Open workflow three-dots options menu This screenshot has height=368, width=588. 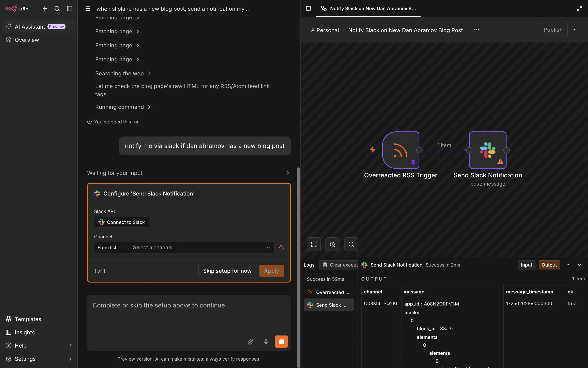(x=477, y=30)
